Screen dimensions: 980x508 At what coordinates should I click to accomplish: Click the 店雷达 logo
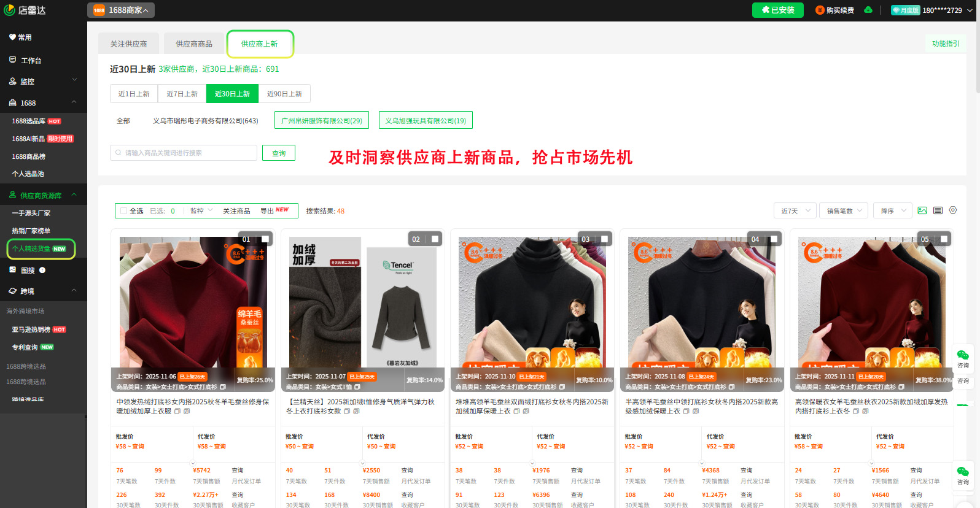25,10
